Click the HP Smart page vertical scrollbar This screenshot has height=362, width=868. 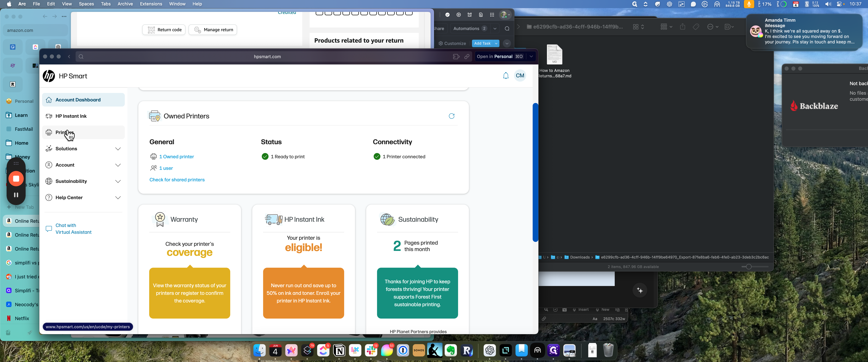[x=535, y=172]
